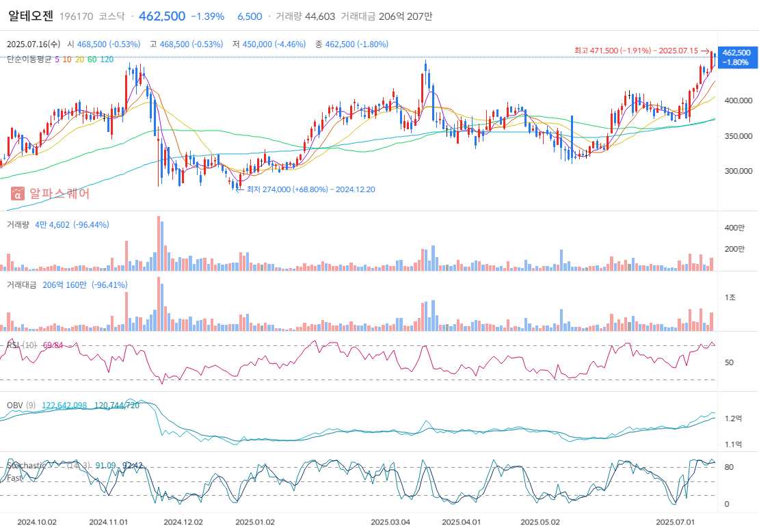Click the 최고 471,500 high annotation
Image resolution: width=759 pixels, height=532 pixels.
click(x=642, y=51)
